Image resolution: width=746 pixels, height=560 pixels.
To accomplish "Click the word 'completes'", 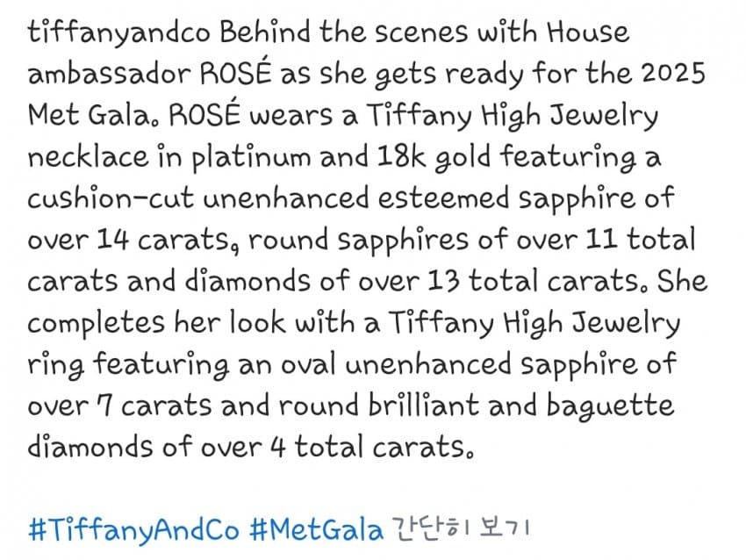I will pyautogui.click(x=97, y=324).
